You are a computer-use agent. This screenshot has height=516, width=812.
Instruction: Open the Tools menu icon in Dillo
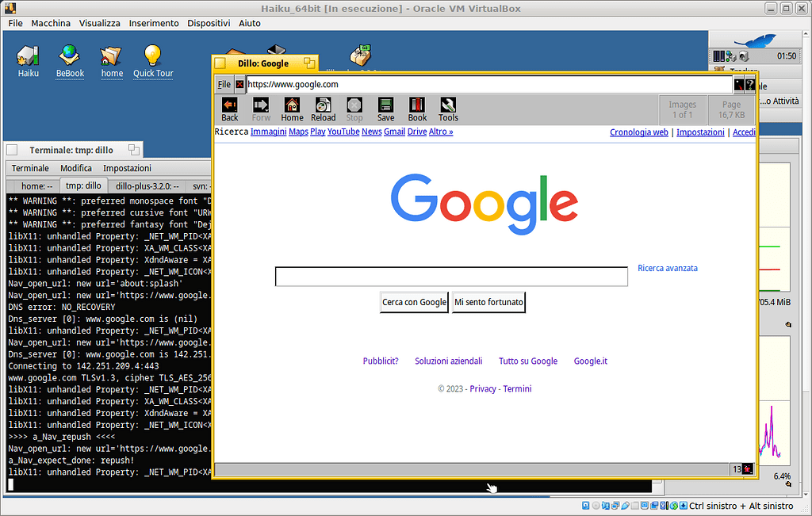[x=448, y=109]
